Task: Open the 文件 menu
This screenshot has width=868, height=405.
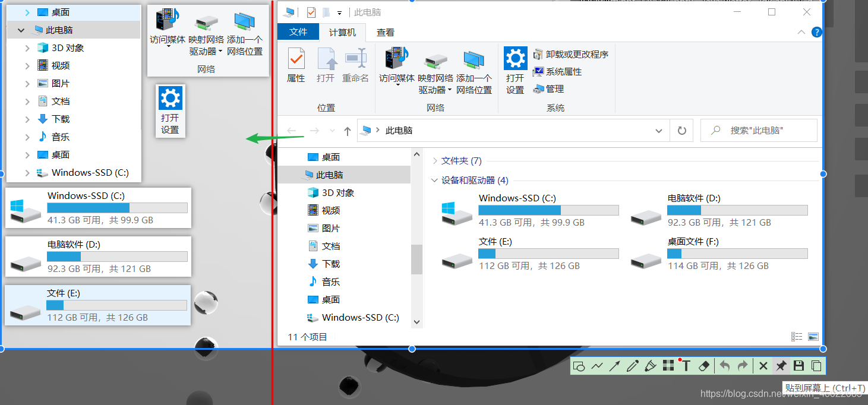Action: [298, 32]
